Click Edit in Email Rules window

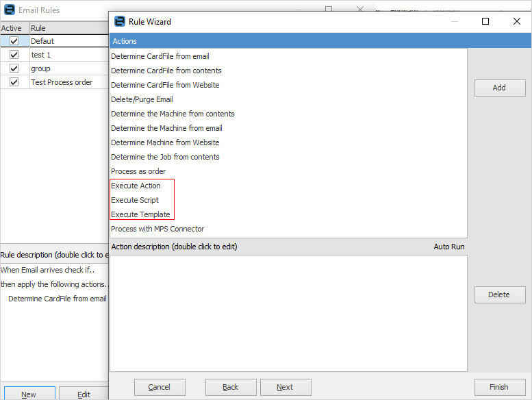84,394
